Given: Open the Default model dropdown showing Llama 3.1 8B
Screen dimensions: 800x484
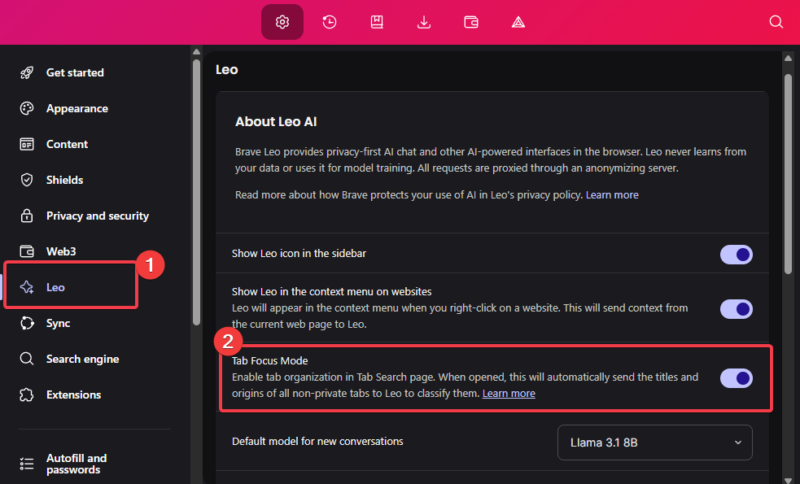Looking at the screenshot, I should (x=655, y=442).
